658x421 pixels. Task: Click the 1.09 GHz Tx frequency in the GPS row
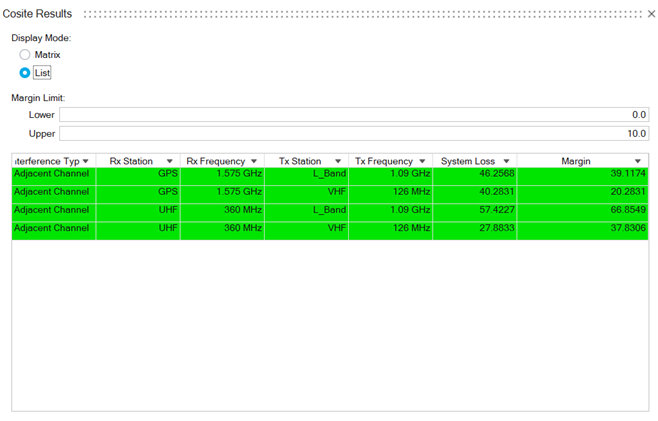tap(410, 173)
